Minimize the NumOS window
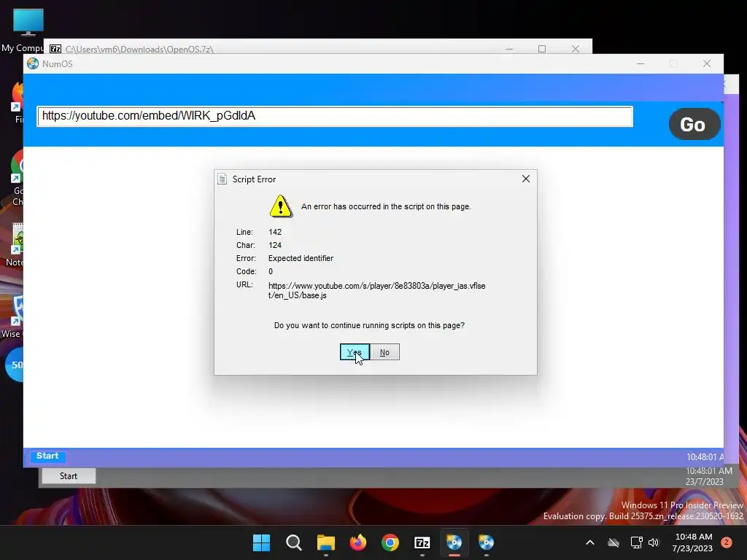The height and width of the screenshot is (560, 747). 640,63
